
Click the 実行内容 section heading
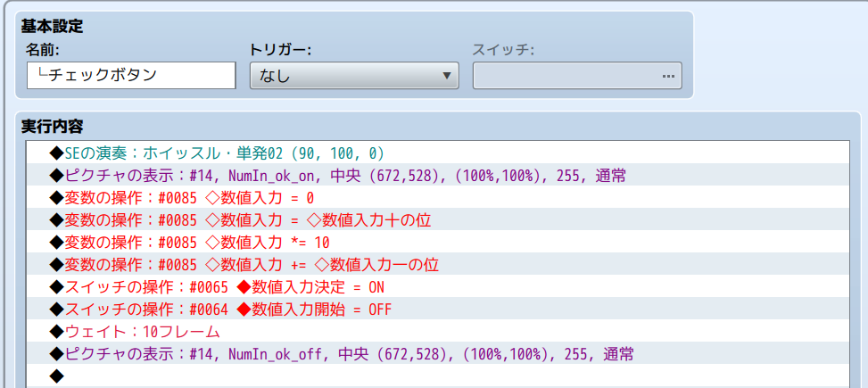pyautogui.click(x=52, y=126)
